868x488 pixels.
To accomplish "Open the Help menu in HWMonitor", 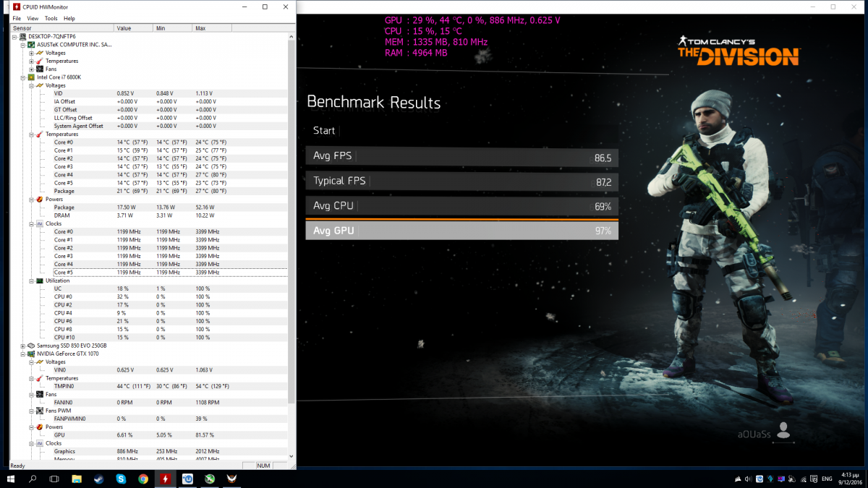I will pyautogui.click(x=69, y=18).
